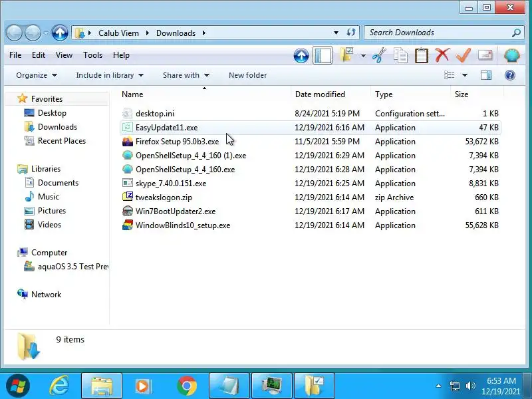Image resolution: width=532 pixels, height=399 pixels.
Task: Open the address bar history dropdown
Action: (x=336, y=33)
